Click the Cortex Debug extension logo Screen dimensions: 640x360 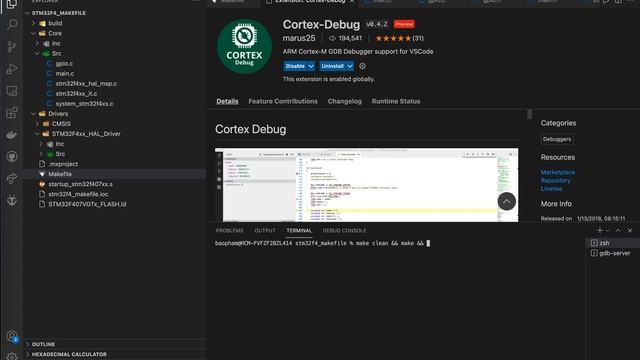(244, 46)
